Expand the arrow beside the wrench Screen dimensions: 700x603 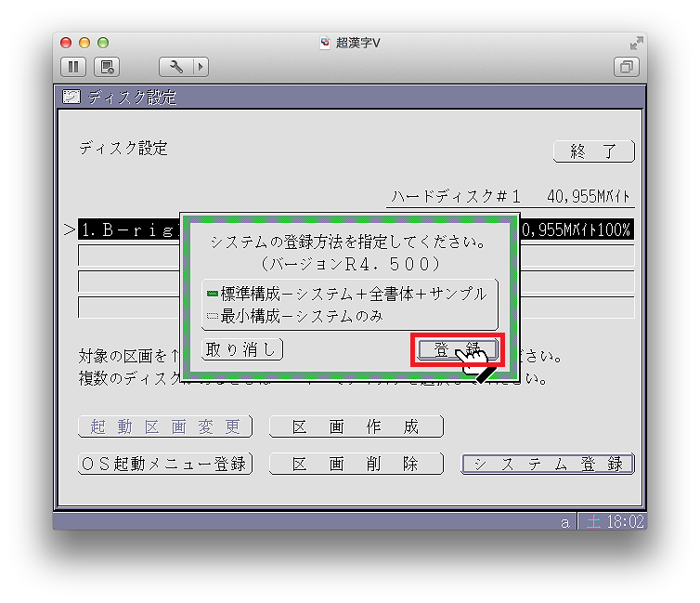(199, 67)
